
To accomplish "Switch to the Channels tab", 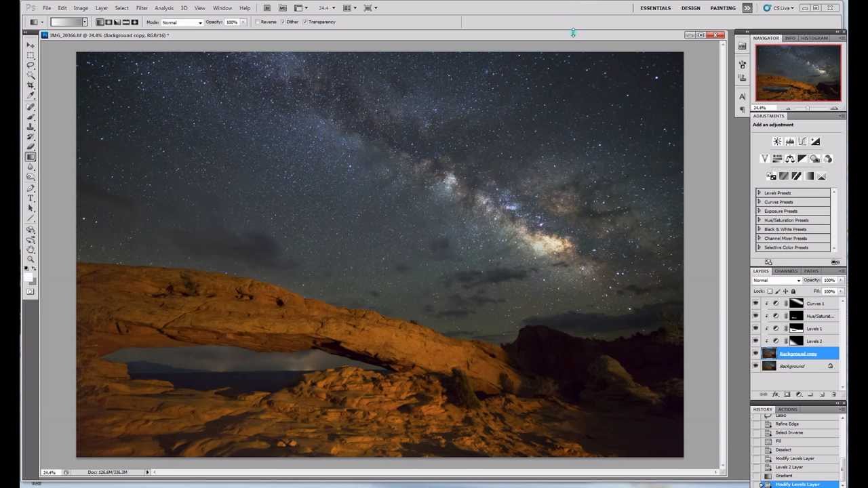I will click(786, 271).
